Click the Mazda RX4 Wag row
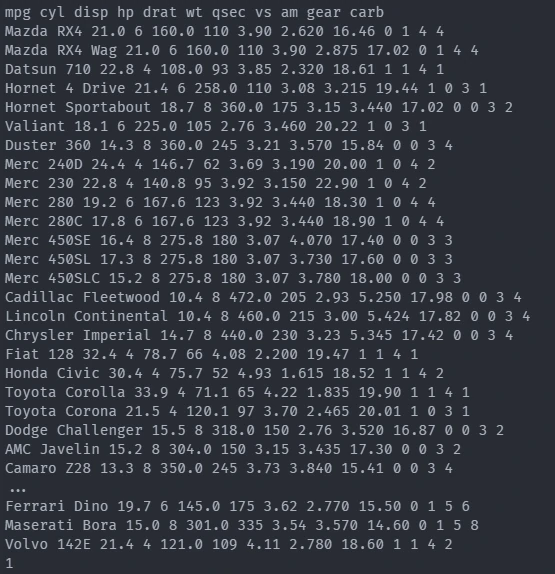Viewport: 555px width, 574px height. [242, 51]
